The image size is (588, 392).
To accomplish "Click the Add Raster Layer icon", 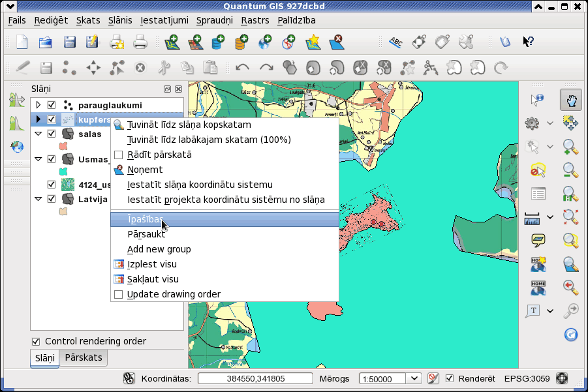I will coord(196,42).
